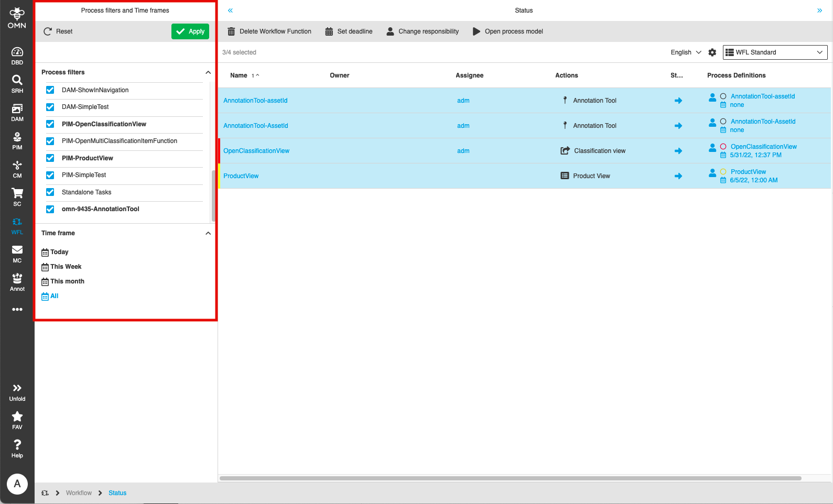Click Open process model in toolbar

507,31
